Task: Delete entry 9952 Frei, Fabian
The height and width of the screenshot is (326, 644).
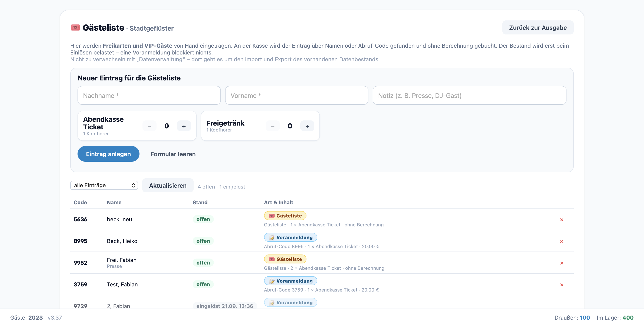Action: pyautogui.click(x=562, y=263)
